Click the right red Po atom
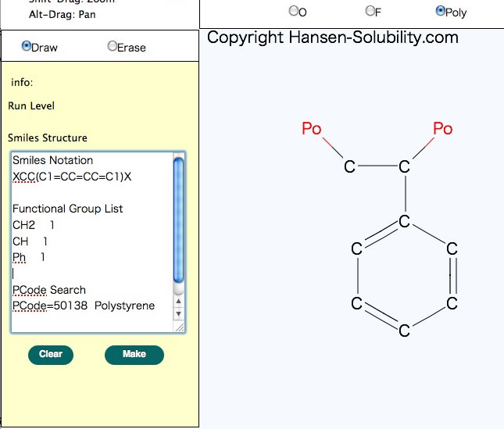504x429 pixels. pos(442,129)
